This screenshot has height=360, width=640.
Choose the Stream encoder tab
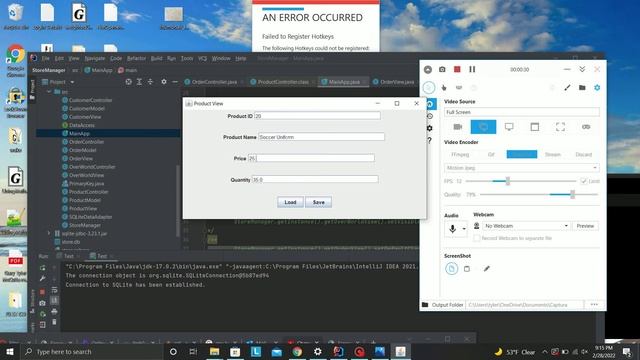[x=553, y=154]
